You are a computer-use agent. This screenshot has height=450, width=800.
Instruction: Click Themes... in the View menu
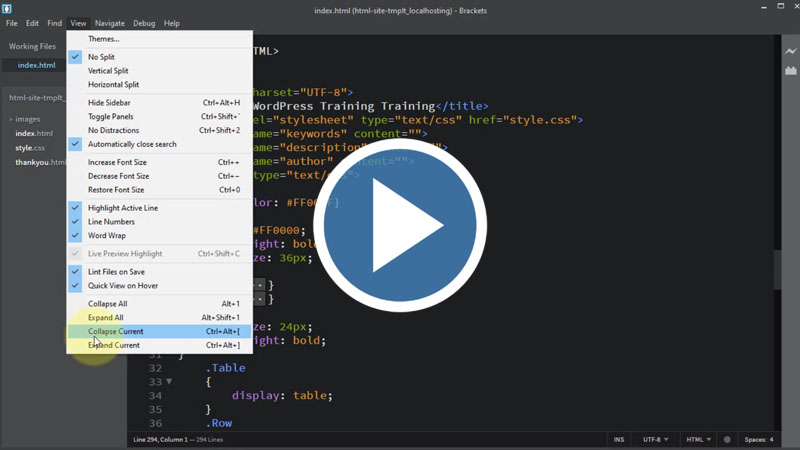(x=103, y=39)
